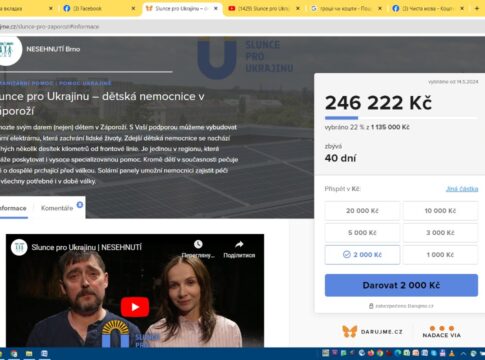The image size is (485, 360).
Task: Open the video title Slunce pro Ukrajinu | NESEHNUTÍ
Action: point(87,247)
